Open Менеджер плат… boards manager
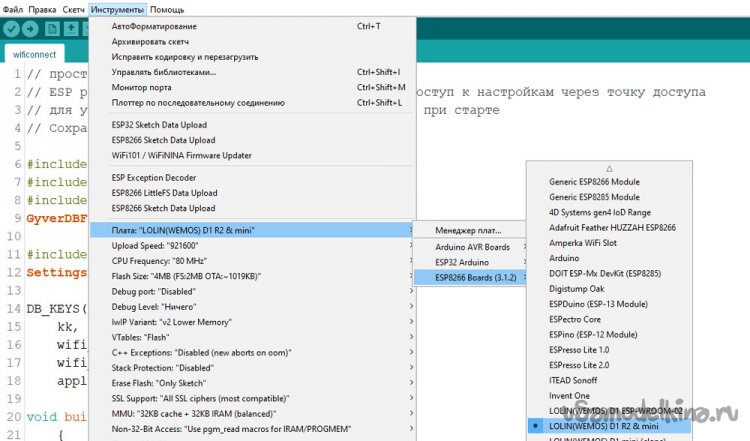The width and height of the screenshot is (750, 441). click(x=469, y=230)
